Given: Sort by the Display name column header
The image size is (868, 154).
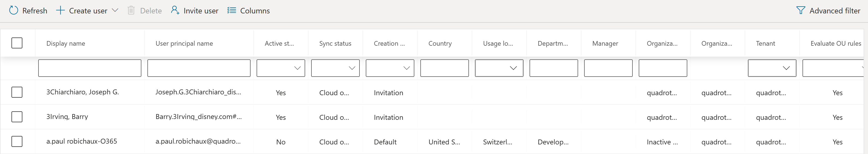Looking at the screenshot, I should [66, 43].
